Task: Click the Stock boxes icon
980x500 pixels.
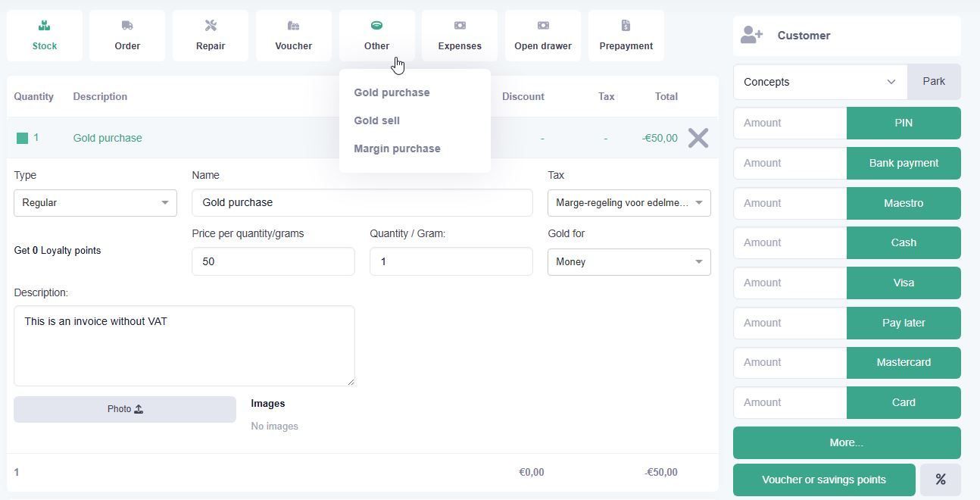Action: (45, 26)
